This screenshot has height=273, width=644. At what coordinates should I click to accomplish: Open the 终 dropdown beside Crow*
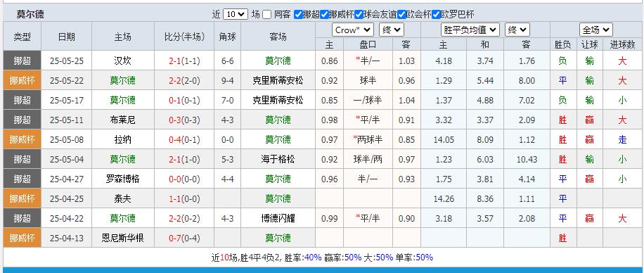pyautogui.click(x=392, y=30)
